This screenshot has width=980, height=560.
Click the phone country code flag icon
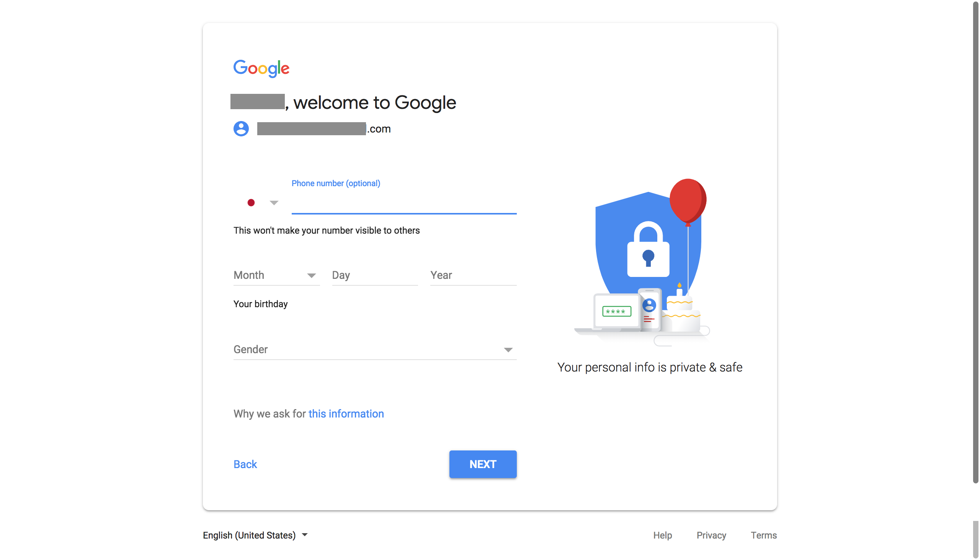click(251, 203)
